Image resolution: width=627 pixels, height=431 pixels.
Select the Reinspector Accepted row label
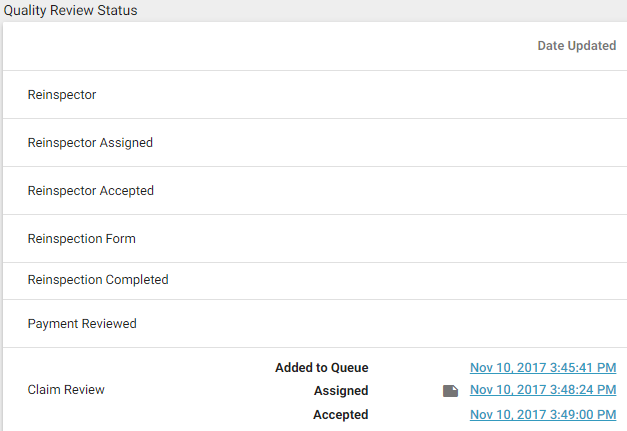pyautogui.click(x=91, y=191)
